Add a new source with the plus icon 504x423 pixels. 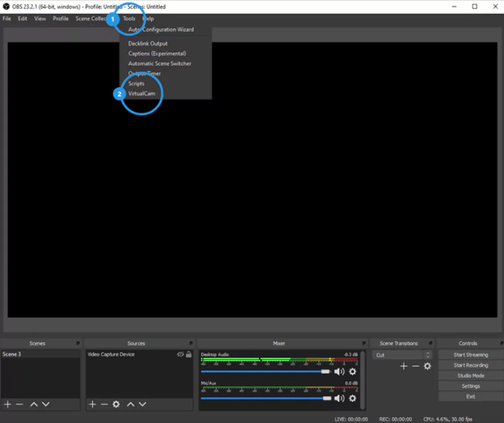point(92,404)
